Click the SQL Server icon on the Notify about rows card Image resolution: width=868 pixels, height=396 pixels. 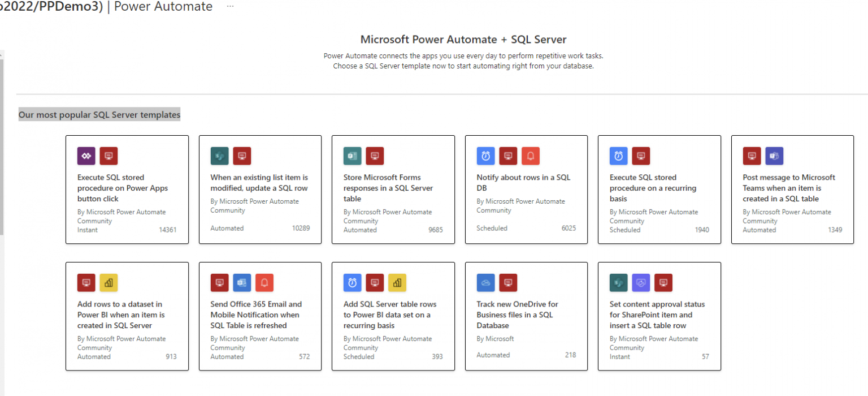tap(508, 156)
